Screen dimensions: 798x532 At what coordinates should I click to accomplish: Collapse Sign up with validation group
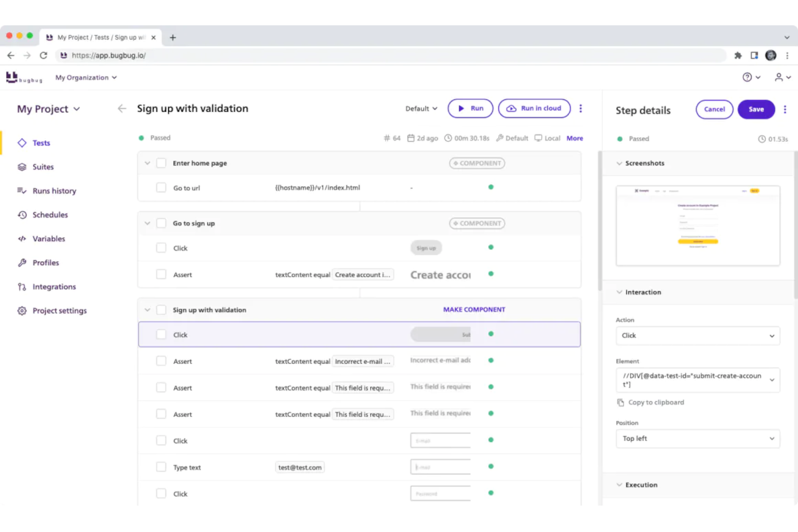point(147,310)
